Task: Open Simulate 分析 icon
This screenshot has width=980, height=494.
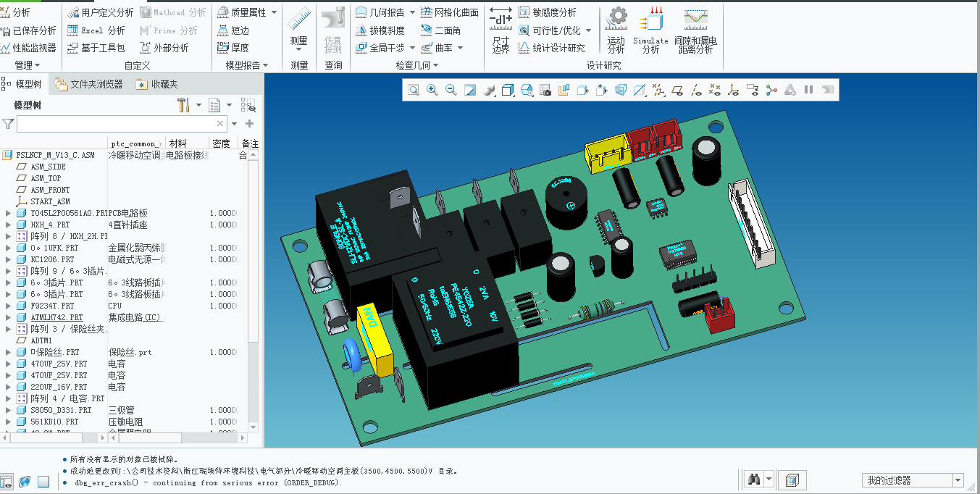Action: pos(650,30)
